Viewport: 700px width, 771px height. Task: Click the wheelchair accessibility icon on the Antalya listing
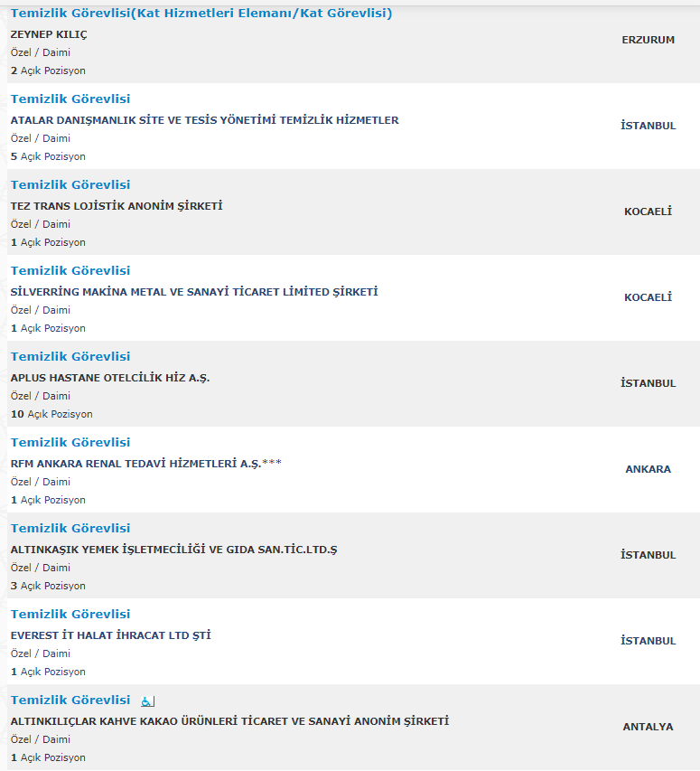(x=148, y=701)
